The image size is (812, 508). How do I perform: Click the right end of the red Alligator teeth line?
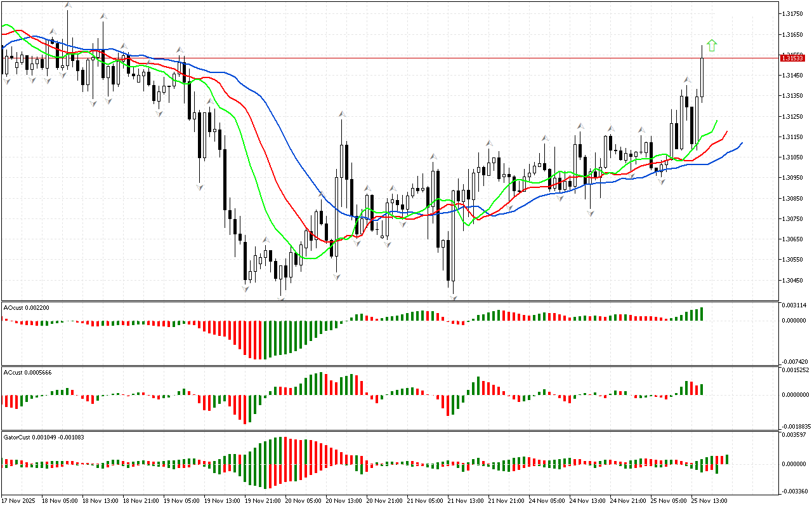tap(726, 131)
